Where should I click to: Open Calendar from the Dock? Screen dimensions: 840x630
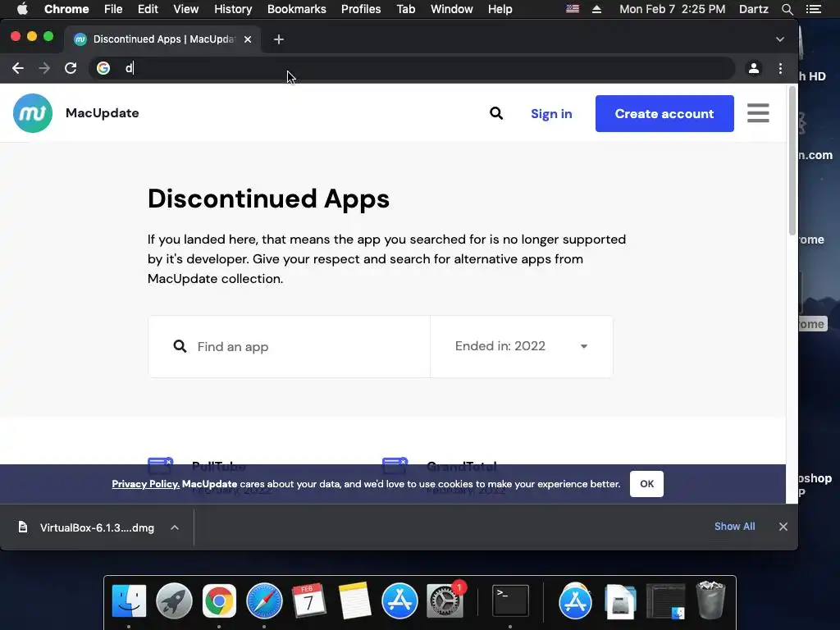[309, 600]
